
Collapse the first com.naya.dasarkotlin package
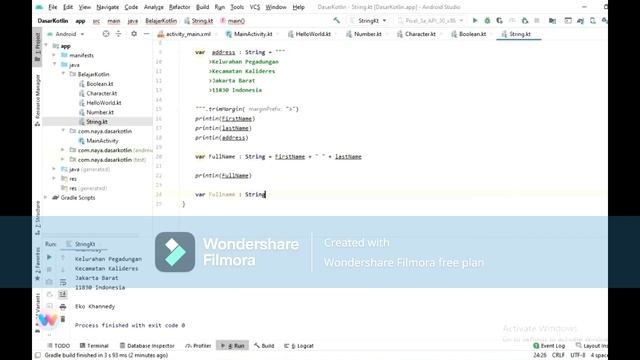pos(63,131)
